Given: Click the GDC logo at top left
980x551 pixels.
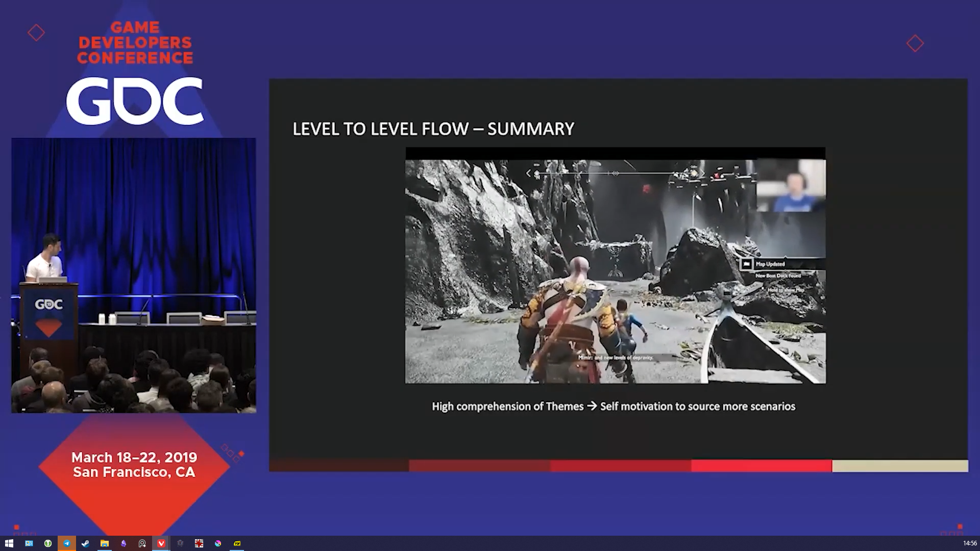Looking at the screenshot, I should coord(135,100).
